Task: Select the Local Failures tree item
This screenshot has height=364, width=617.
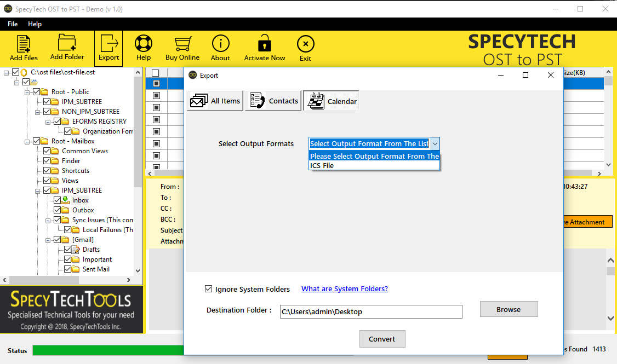Action: click(108, 230)
